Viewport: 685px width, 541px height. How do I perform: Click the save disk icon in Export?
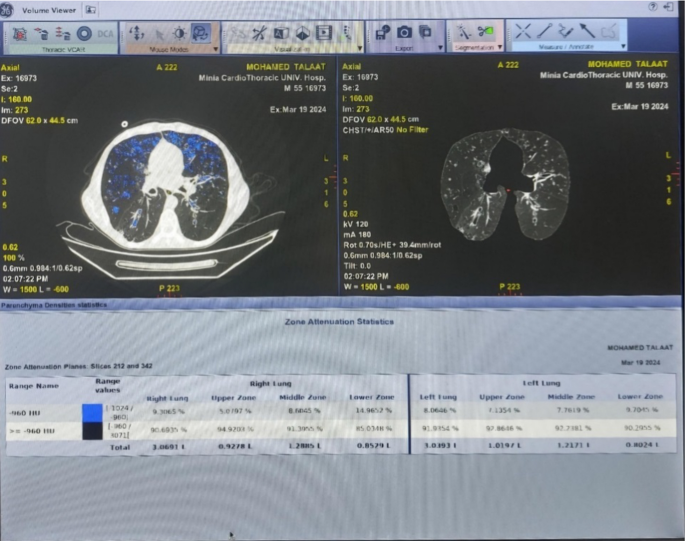[x=383, y=32]
